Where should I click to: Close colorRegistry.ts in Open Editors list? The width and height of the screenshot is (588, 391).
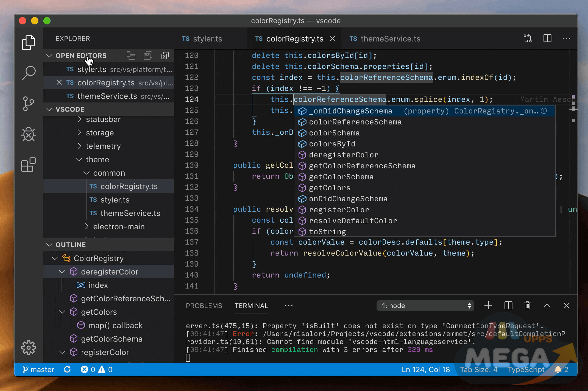tap(59, 83)
